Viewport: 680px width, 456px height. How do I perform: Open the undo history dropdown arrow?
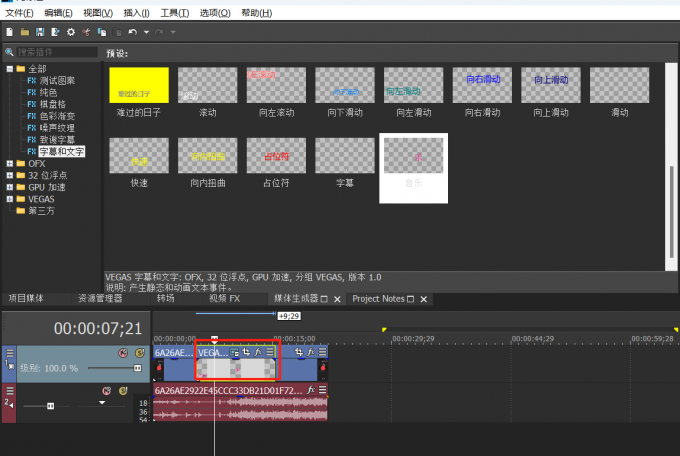coord(146,32)
